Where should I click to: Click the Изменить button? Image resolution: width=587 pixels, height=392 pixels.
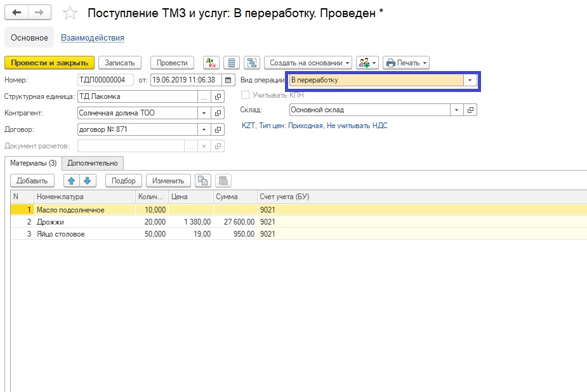(168, 181)
